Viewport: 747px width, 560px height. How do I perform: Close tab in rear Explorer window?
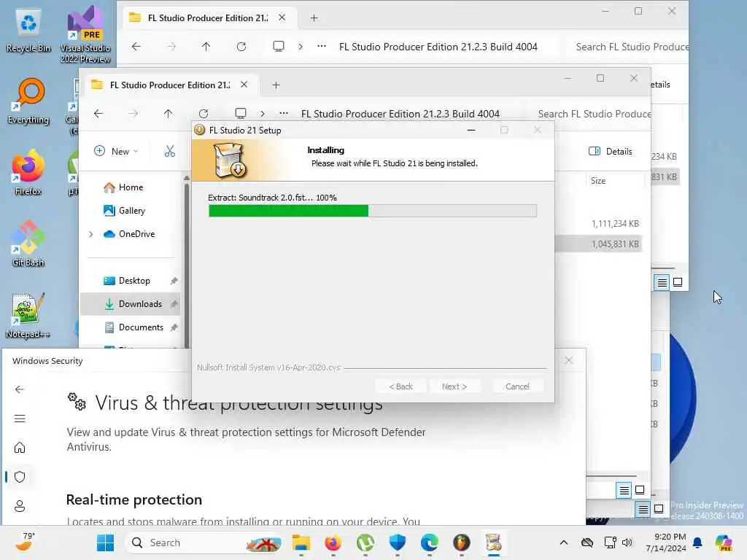point(282,17)
